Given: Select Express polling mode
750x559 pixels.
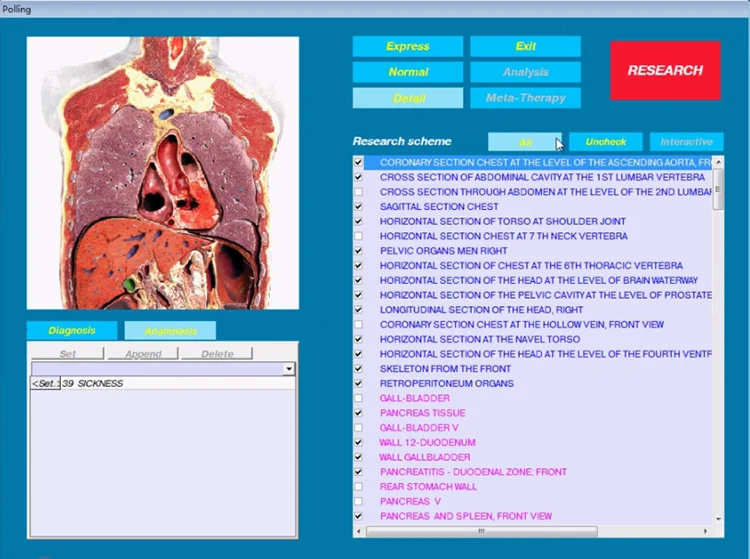Looking at the screenshot, I should 408,46.
